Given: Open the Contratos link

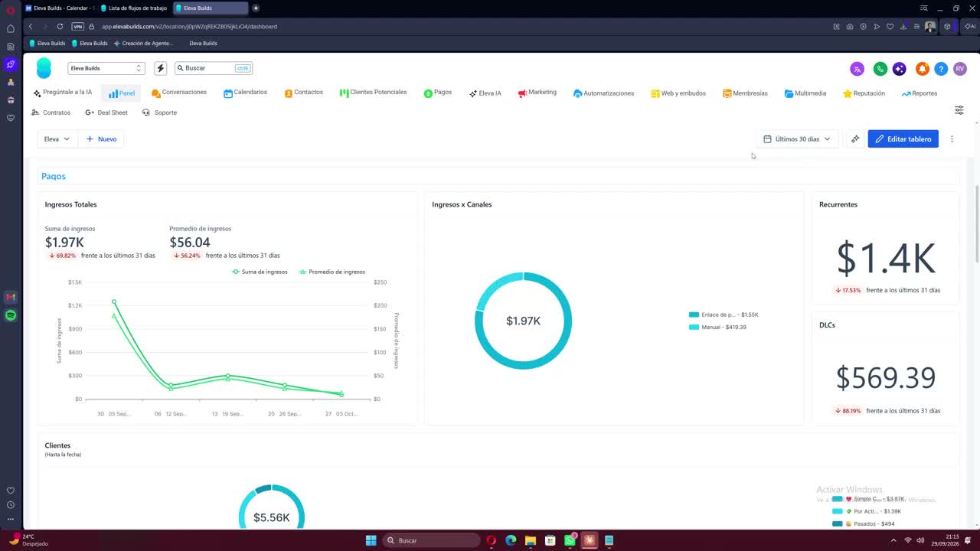Looking at the screenshot, I should 51,112.
